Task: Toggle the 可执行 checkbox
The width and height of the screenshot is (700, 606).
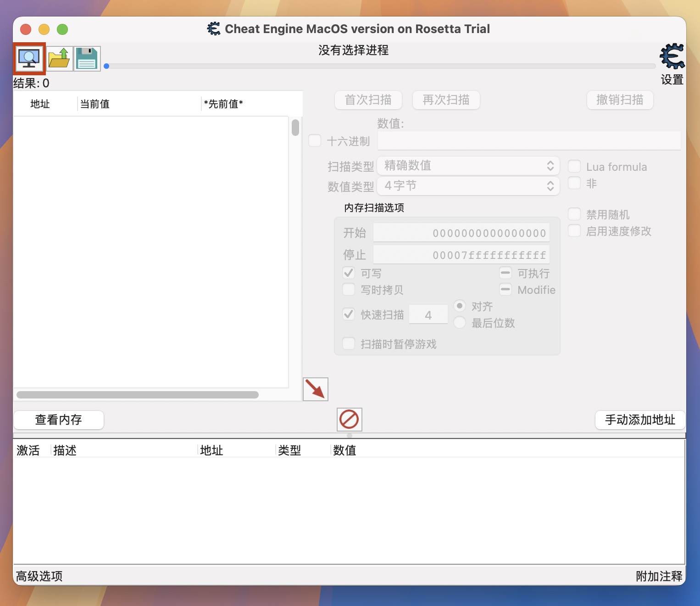Action: 506,273
